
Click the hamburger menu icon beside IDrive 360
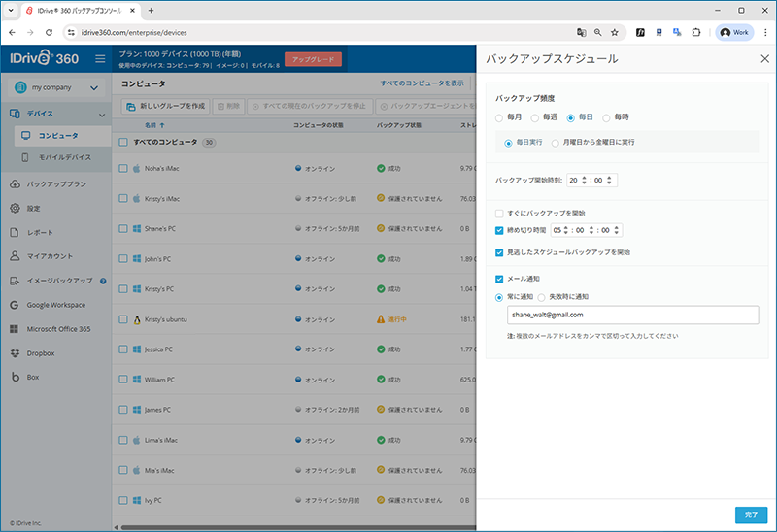100,59
